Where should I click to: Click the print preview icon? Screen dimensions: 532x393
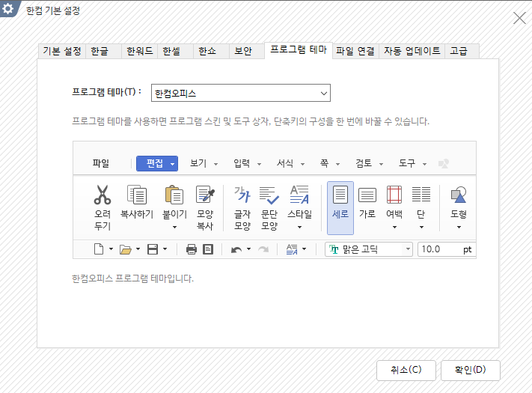point(208,249)
